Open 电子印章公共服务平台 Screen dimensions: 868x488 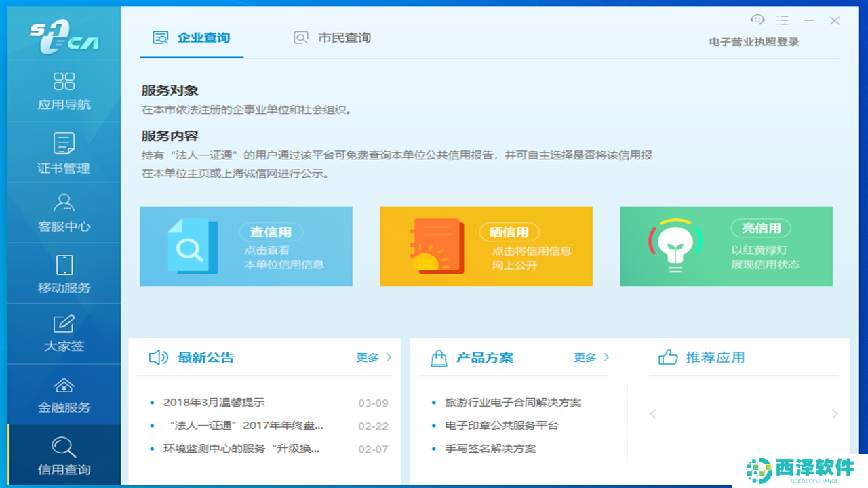point(502,426)
